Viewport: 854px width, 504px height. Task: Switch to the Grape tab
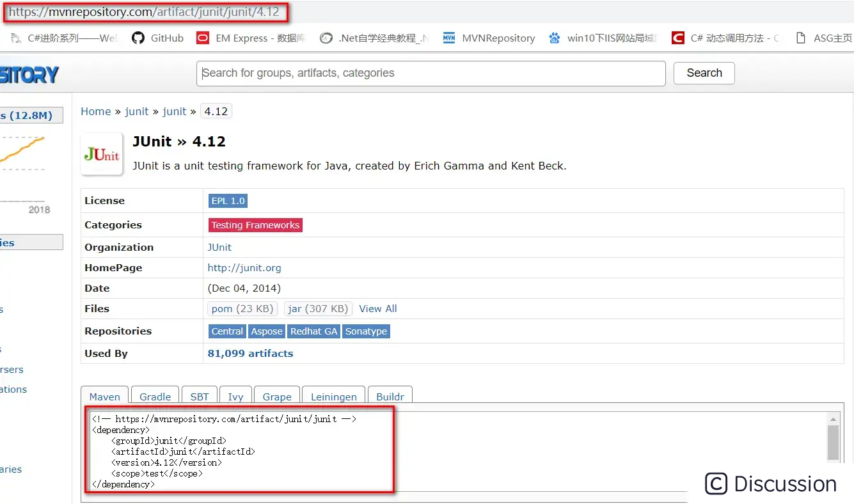277,397
